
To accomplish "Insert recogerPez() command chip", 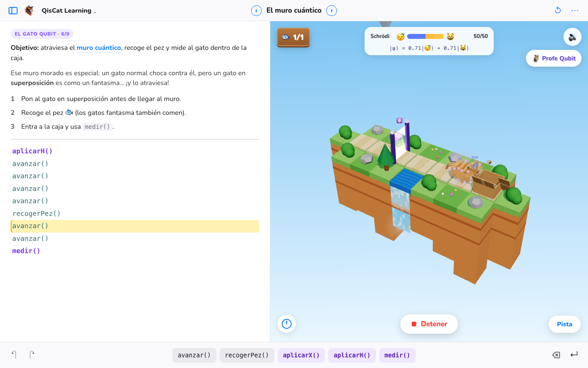I will pos(247,355).
